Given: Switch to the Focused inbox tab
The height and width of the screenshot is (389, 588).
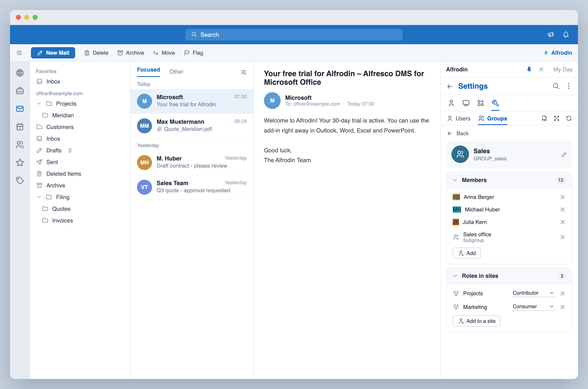Looking at the screenshot, I should 148,70.
